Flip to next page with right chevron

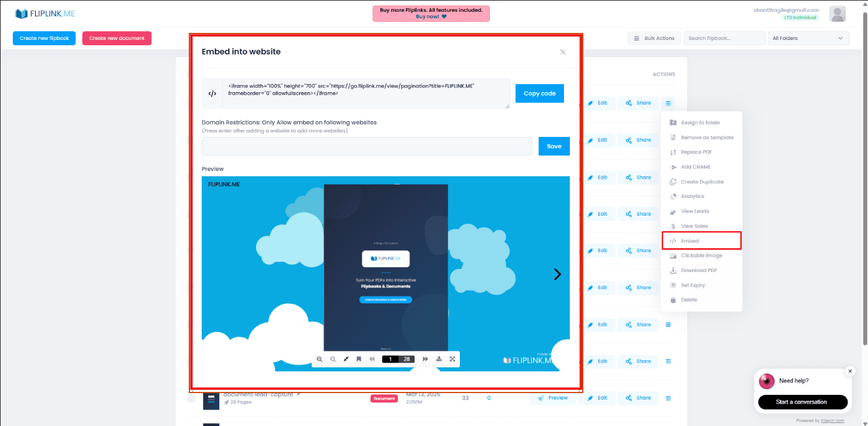pos(557,274)
